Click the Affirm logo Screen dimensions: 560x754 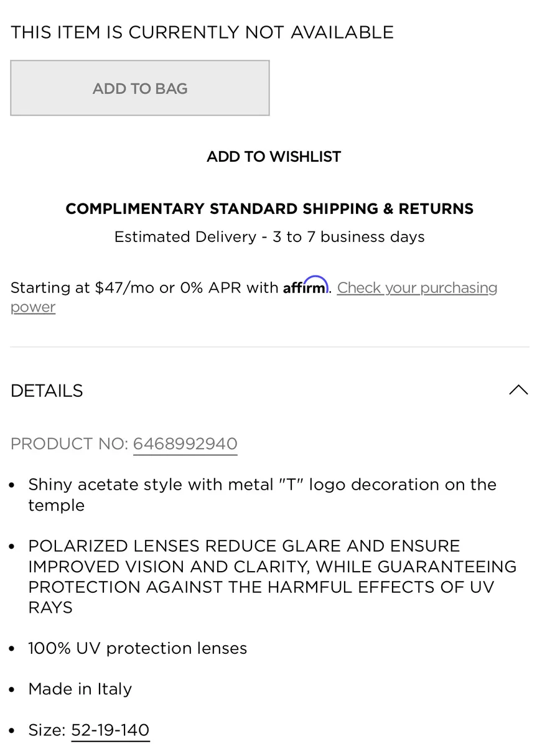pos(306,286)
